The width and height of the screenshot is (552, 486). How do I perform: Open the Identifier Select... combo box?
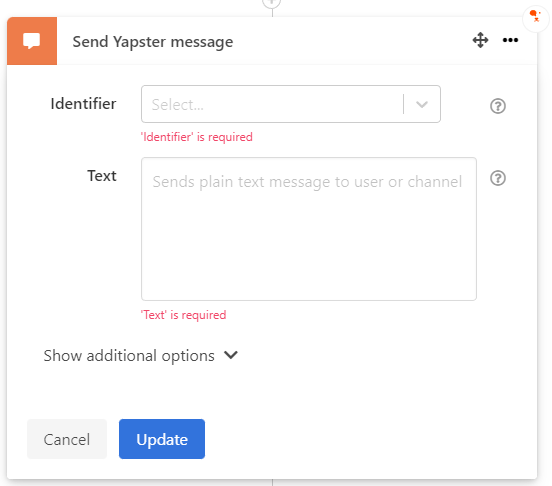click(291, 104)
